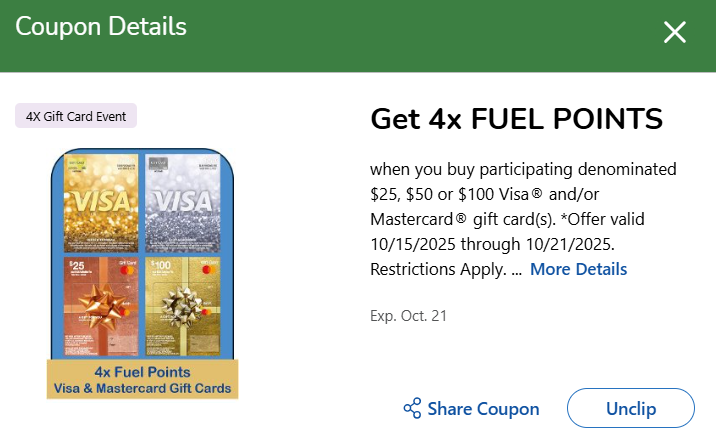
Task: Click the Coupon Details header title
Action: tap(101, 27)
